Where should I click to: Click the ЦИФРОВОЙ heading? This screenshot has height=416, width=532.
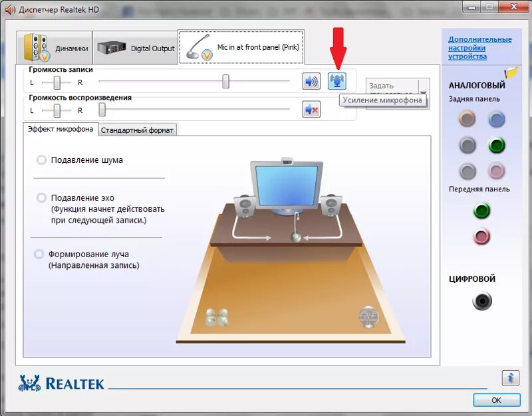472,278
